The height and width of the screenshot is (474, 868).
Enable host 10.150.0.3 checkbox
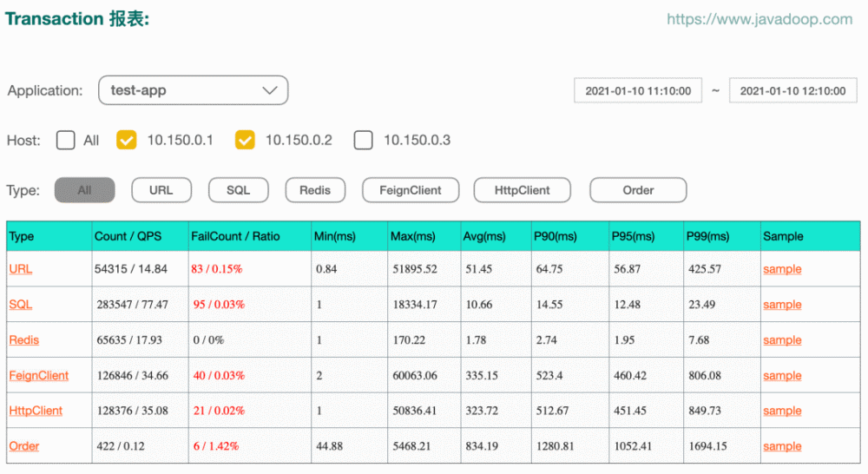[x=363, y=140]
